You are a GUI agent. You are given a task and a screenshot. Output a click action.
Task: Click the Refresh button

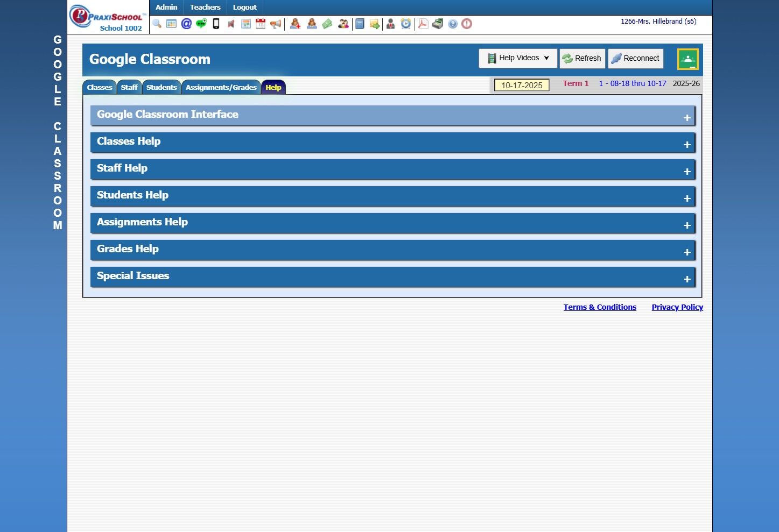[583, 58]
